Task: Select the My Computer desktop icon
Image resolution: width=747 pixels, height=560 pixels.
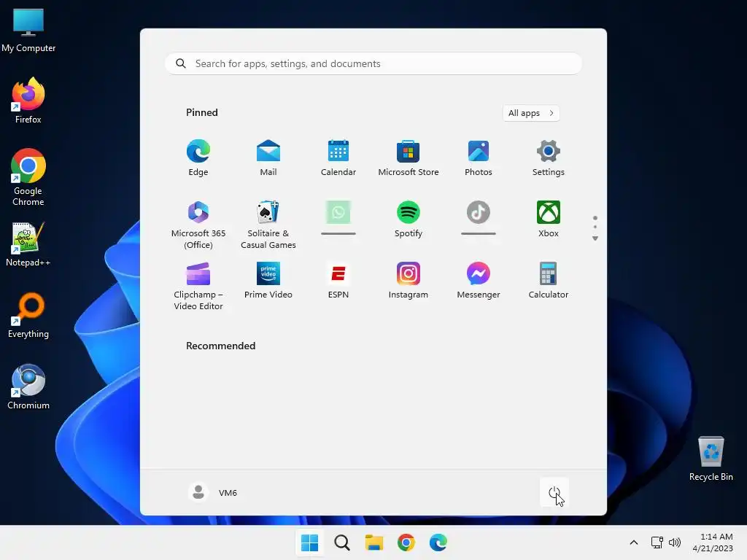Action: point(28,29)
